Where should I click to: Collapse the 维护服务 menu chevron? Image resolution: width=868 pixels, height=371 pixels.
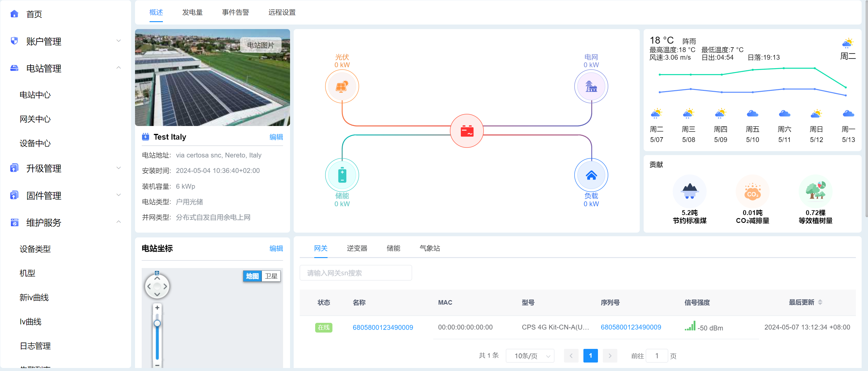(119, 222)
